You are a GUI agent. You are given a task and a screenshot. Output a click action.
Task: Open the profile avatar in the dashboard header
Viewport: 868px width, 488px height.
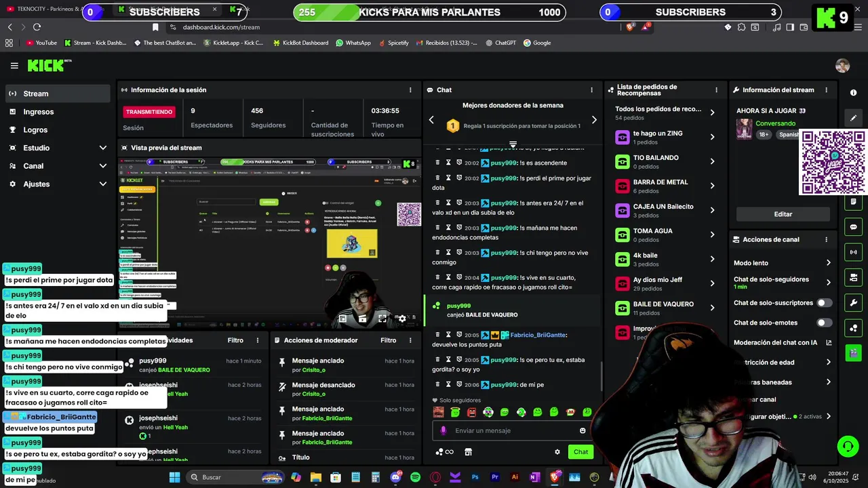point(842,66)
